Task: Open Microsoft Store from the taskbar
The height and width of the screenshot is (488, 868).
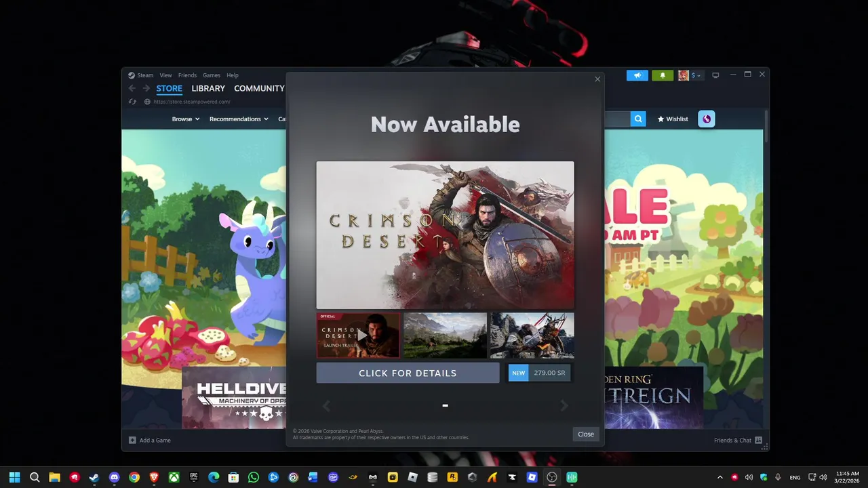Action: pos(233,477)
